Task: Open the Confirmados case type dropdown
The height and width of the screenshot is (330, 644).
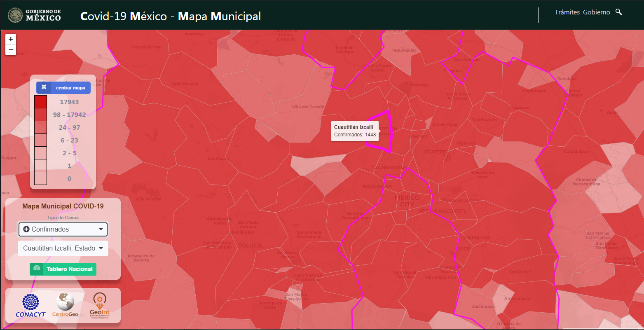Action: [63, 229]
